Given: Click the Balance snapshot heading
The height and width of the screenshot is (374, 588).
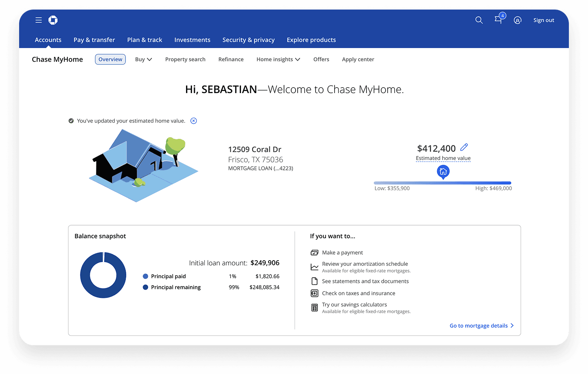Looking at the screenshot, I should (100, 236).
